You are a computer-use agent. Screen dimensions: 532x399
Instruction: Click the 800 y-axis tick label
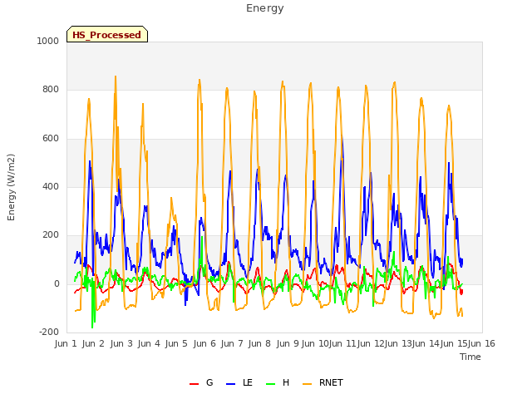[51, 90]
